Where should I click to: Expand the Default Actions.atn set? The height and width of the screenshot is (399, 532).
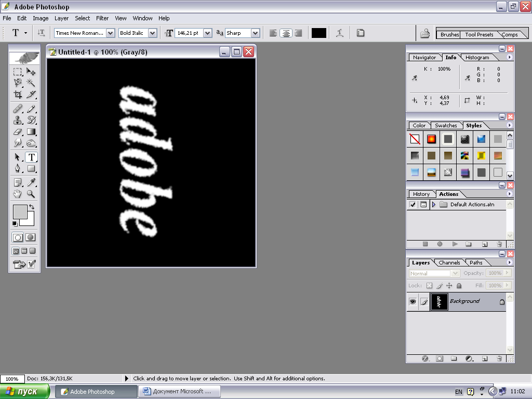pos(434,205)
